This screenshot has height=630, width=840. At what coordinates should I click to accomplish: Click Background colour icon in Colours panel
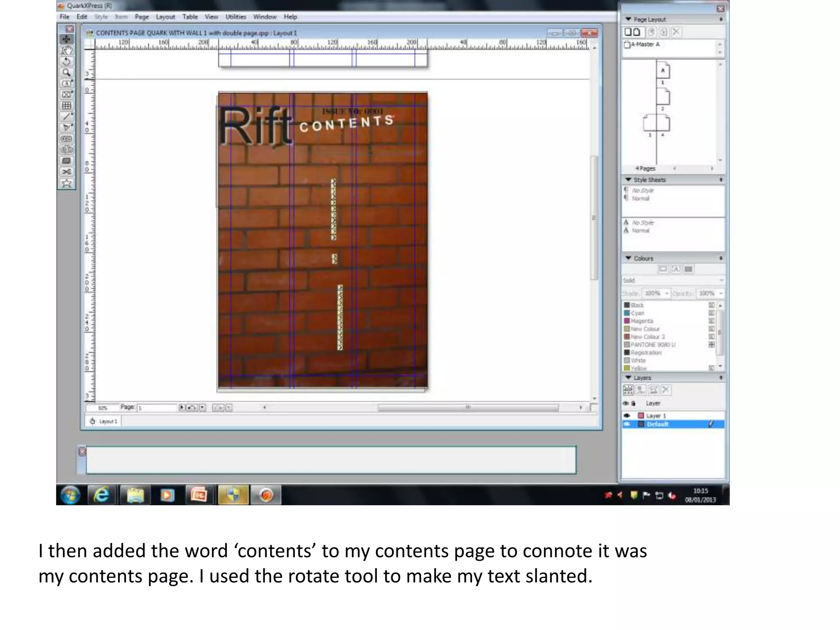689,269
